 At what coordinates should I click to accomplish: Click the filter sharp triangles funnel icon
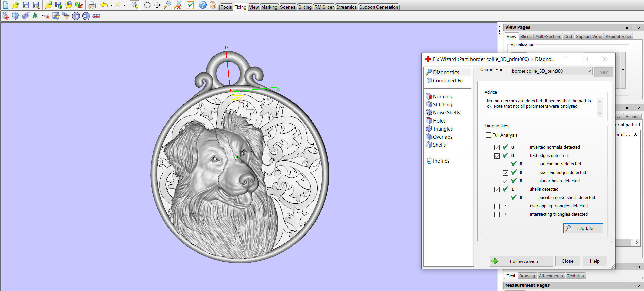click(x=56, y=16)
